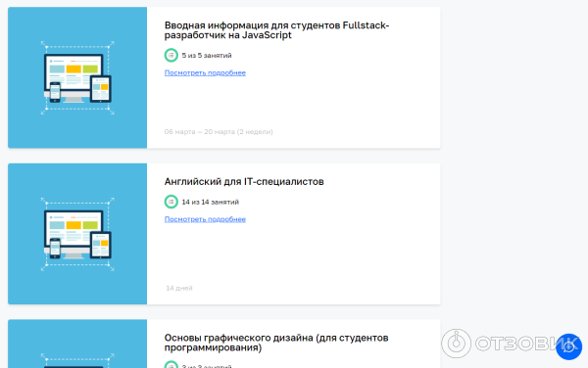Click the lessons icon beside '14 из 14 занятий'
This screenshot has width=588, height=368.
pos(171,202)
